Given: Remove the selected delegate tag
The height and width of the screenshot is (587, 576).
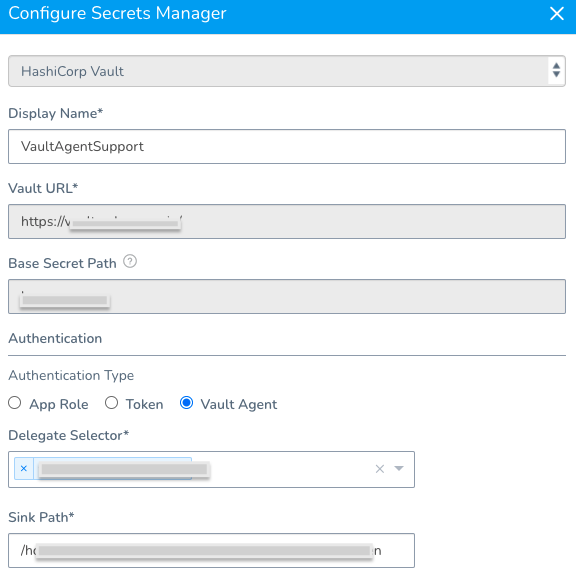Looking at the screenshot, I should (24, 468).
